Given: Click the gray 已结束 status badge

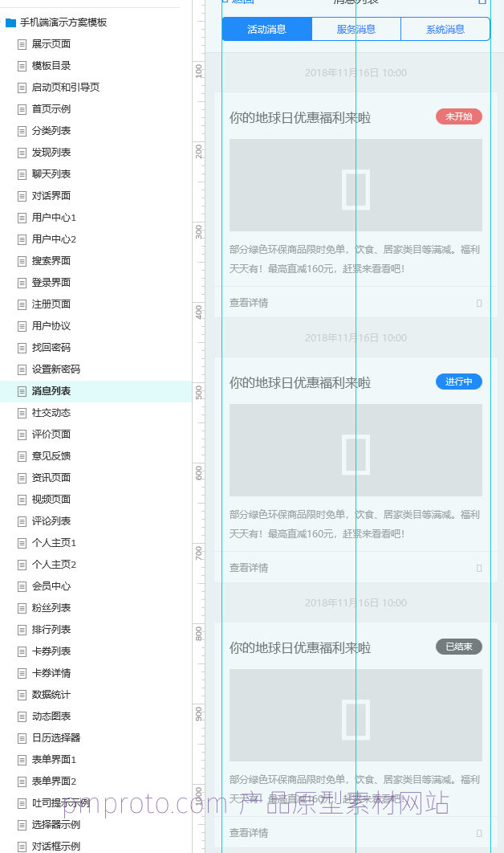Looking at the screenshot, I should tap(458, 647).
